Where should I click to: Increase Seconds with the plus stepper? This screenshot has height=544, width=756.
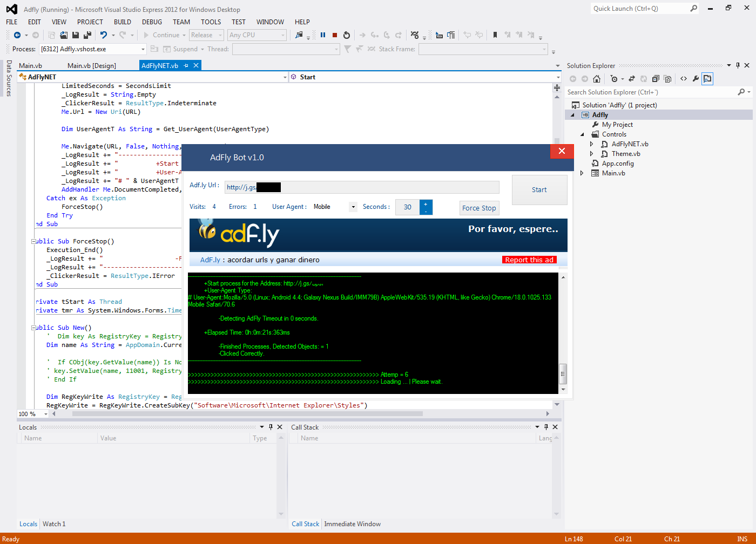[426, 204]
